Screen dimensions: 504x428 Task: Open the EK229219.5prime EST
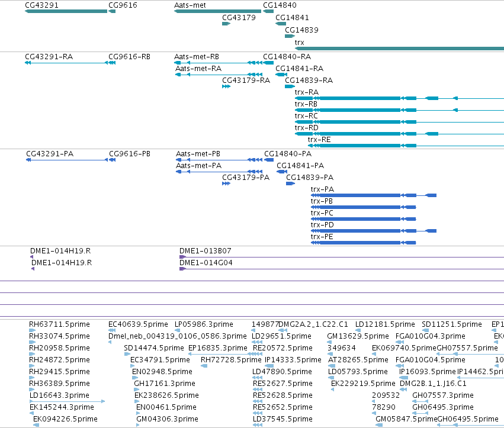click(333, 390)
